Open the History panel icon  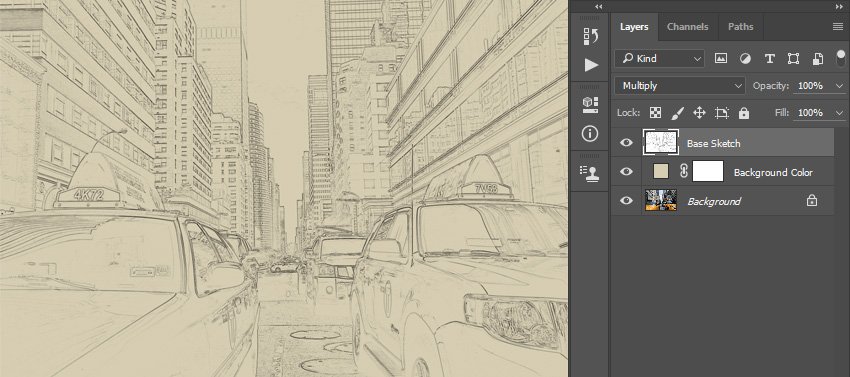(590, 36)
